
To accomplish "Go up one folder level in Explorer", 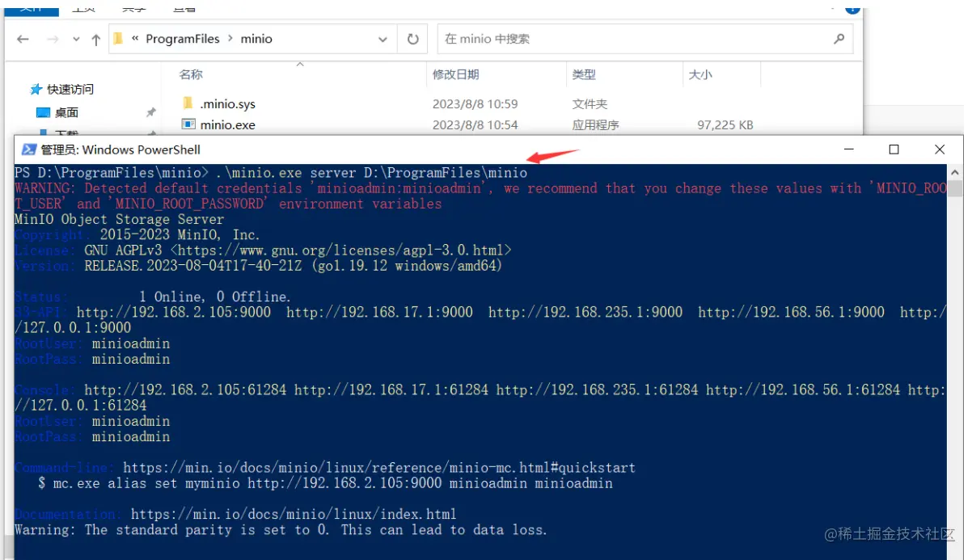I will pos(96,39).
